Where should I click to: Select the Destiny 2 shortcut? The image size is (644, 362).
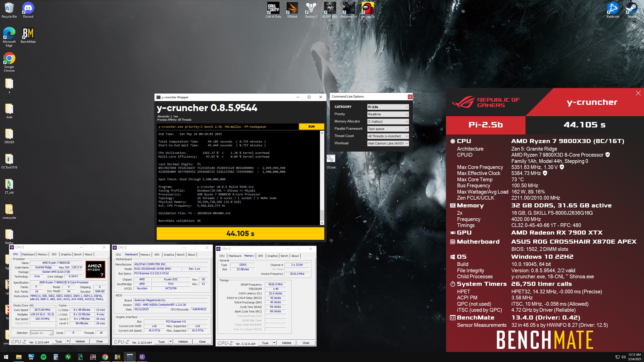pyautogui.click(x=311, y=10)
